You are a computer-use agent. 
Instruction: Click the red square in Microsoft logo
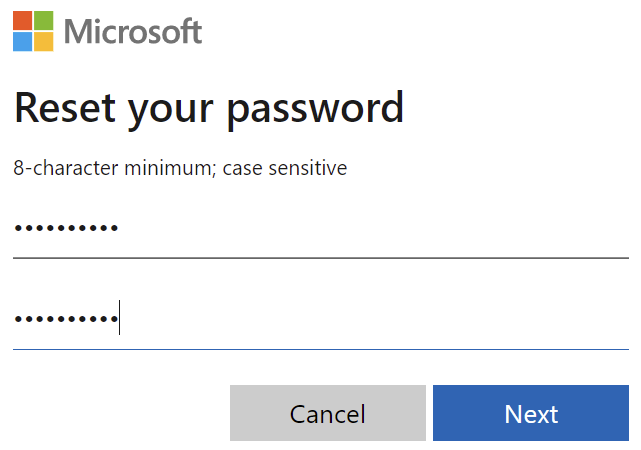22,20
